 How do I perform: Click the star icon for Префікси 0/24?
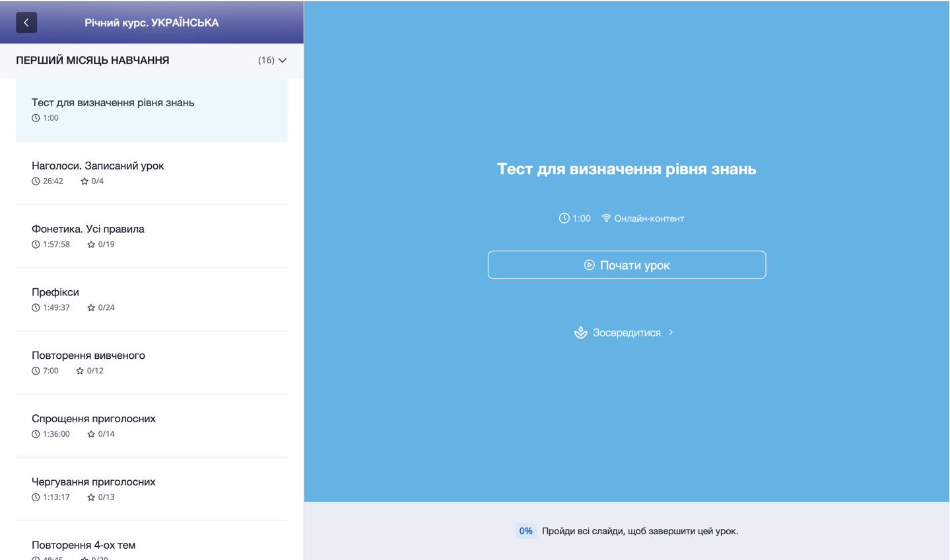pos(91,308)
